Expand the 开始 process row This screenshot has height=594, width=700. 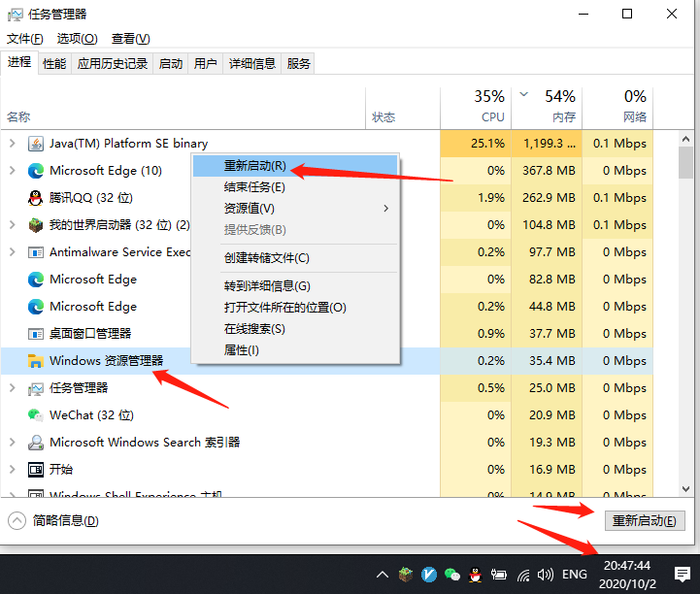pos(13,470)
